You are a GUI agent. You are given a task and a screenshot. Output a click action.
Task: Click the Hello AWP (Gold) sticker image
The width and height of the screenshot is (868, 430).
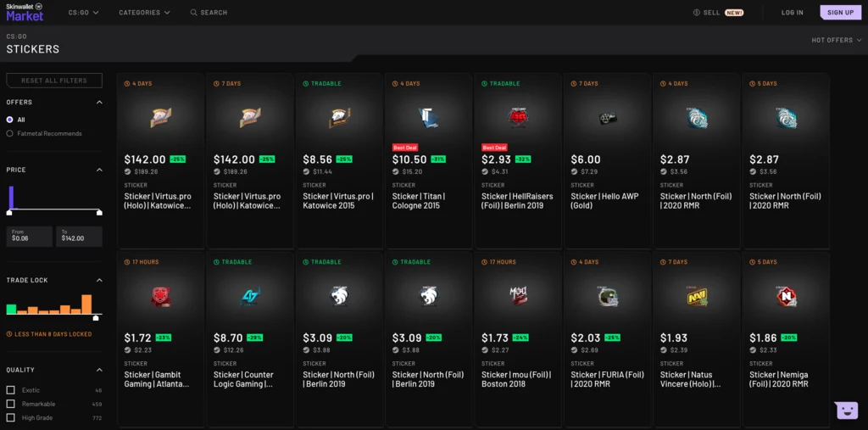(607, 118)
